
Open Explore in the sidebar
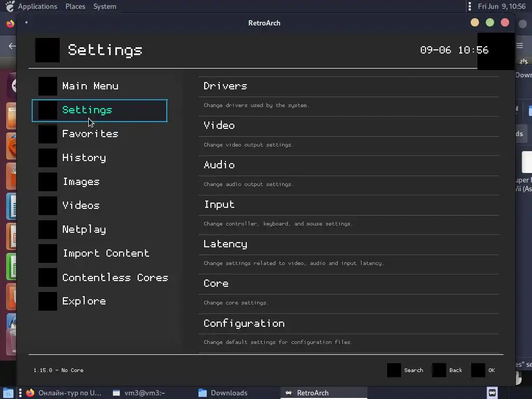pos(99,301)
